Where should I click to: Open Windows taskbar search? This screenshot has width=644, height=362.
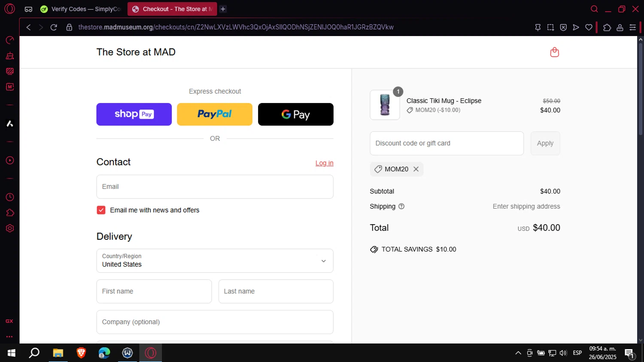tap(34, 353)
